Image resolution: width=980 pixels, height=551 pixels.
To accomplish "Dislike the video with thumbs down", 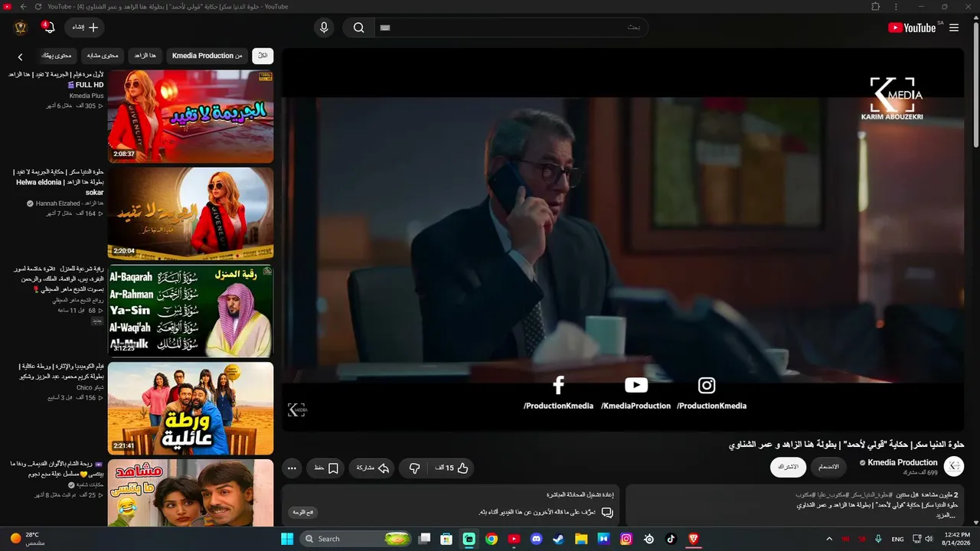I will click(414, 468).
